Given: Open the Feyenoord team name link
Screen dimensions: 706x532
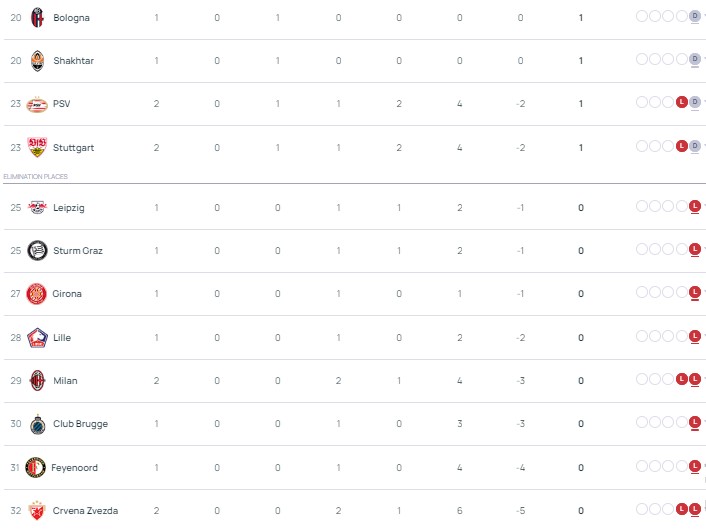Looking at the screenshot, I should (x=76, y=467).
